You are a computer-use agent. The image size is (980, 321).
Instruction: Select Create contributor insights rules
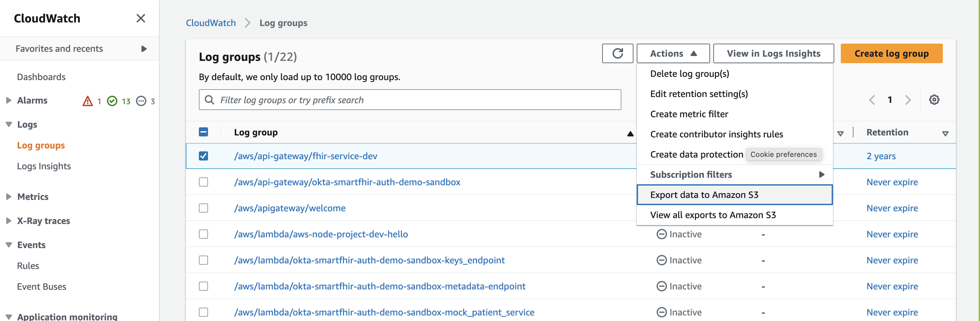point(735,134)
